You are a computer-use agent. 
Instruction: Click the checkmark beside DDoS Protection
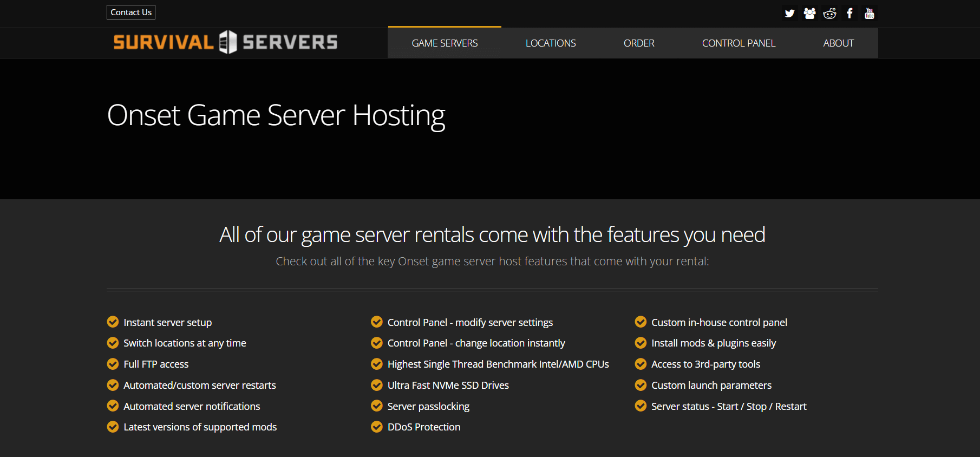click(376, 427)
